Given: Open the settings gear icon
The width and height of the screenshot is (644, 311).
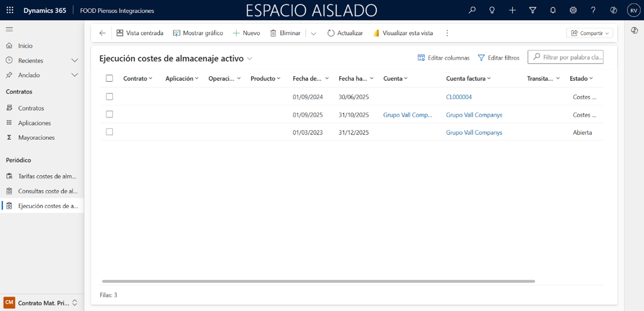Looking at the screenshot, I should [x=573, y=10].
